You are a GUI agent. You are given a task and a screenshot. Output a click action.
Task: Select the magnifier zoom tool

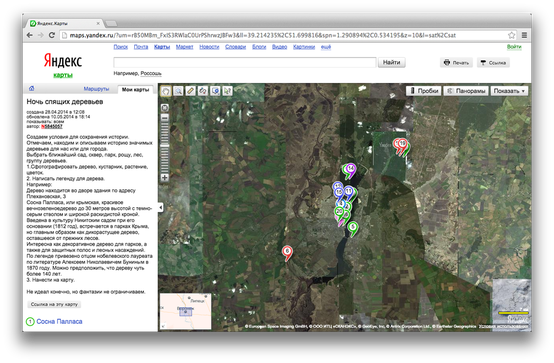pos(178,91)
